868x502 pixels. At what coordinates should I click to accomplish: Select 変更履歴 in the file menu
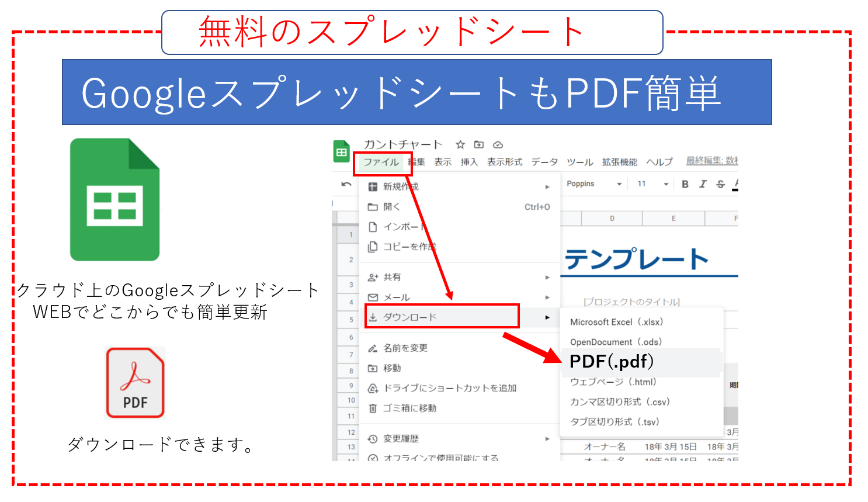pos(460,438)
